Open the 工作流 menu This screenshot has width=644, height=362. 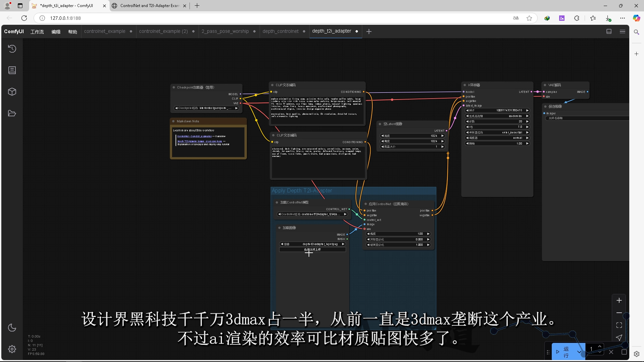[37, 32]
